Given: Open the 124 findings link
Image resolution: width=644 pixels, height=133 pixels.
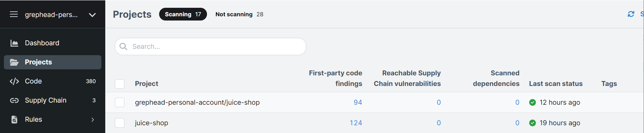Looking at the screenshot, I should [356, 123].
